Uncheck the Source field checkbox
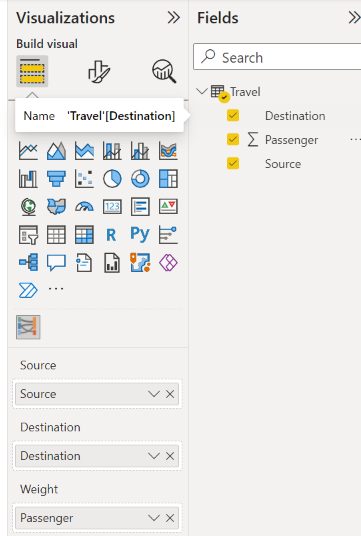The width and height of the screenshot is (361, 536). click(x=233, y=163)
